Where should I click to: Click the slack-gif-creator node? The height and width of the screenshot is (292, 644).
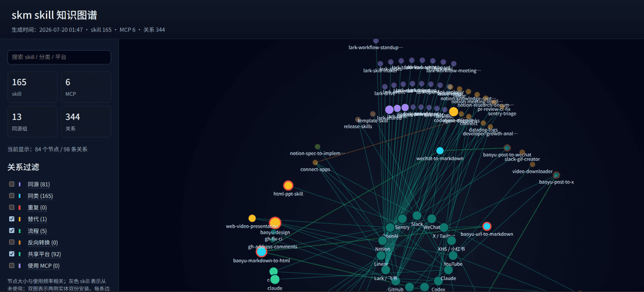coord(522,153)
